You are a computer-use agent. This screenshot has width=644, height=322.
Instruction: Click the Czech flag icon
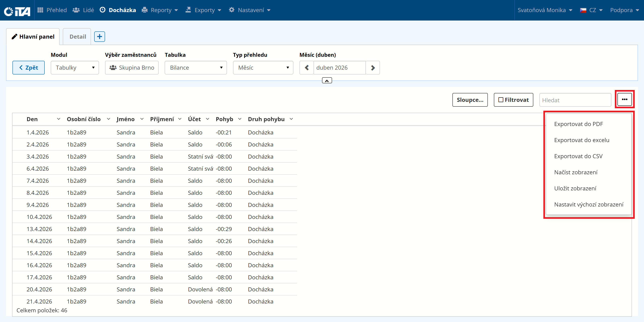tap(583, 10)
